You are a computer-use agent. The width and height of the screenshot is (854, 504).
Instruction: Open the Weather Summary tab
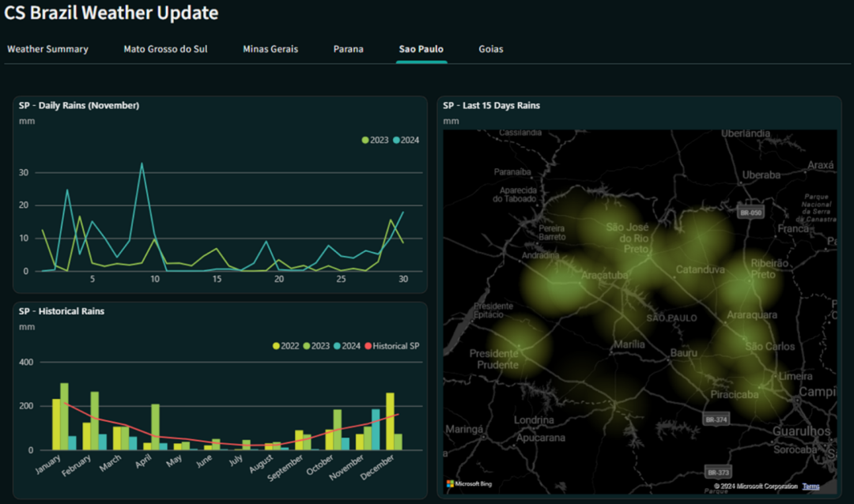(x=47, y=49)
